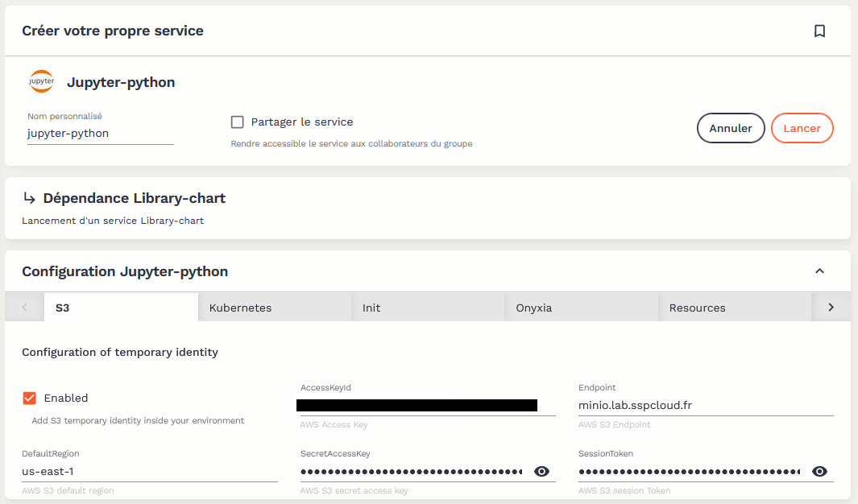Click the Jupyter logo icon
Viewport: 858px width, 504px height.
(41, 82)
